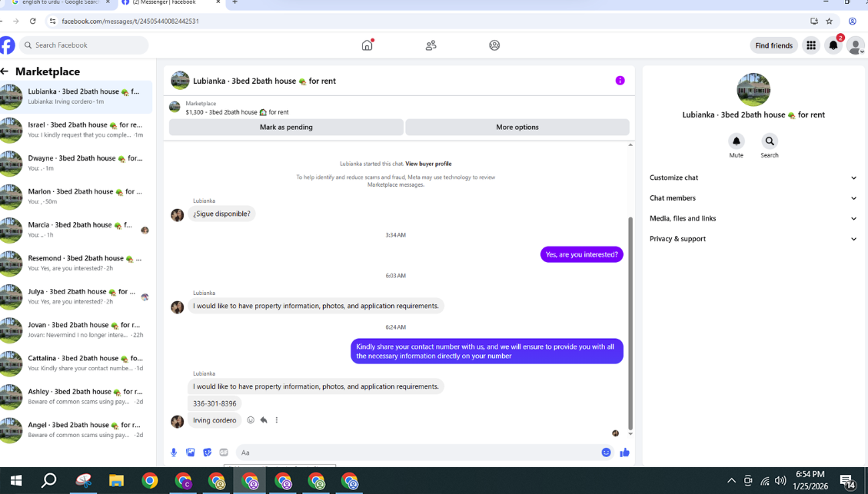The image size is (868, 494).
Task: Click Find friends button
Action: [774, 45]
